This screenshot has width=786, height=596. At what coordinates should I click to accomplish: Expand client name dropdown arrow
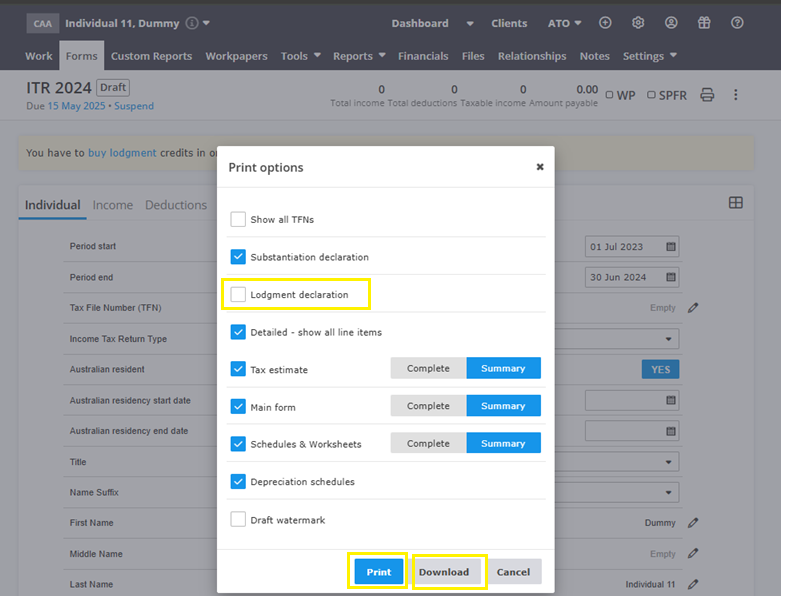[206, 23]
